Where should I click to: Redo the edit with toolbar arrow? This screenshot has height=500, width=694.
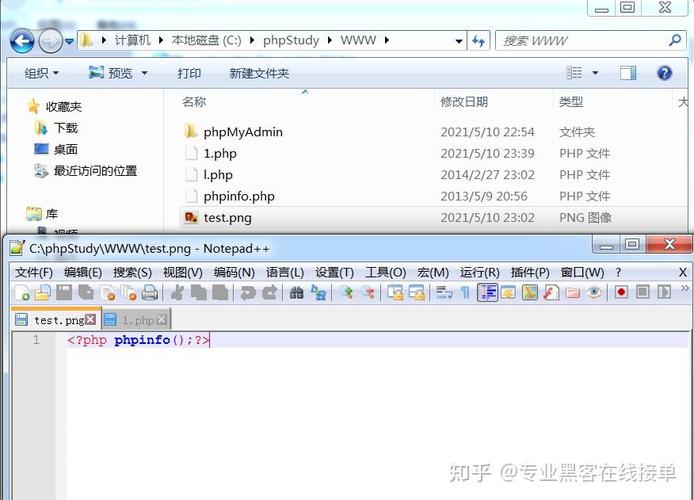pyautogui.click(x=270, y=293)
